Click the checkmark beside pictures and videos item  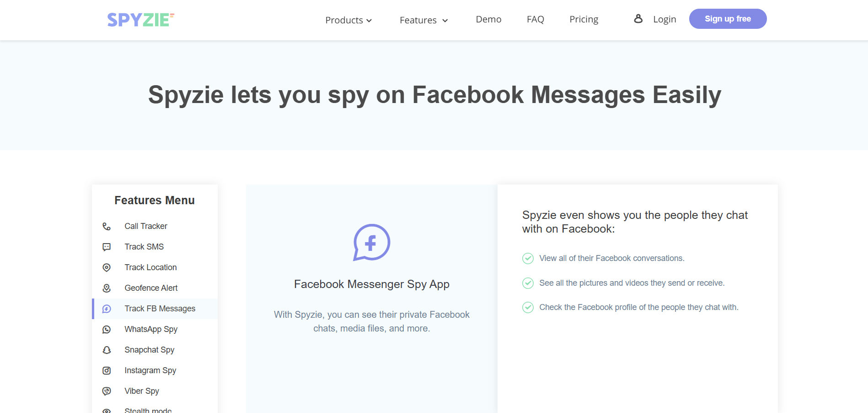pyautogui.click(x=528, y=283)
